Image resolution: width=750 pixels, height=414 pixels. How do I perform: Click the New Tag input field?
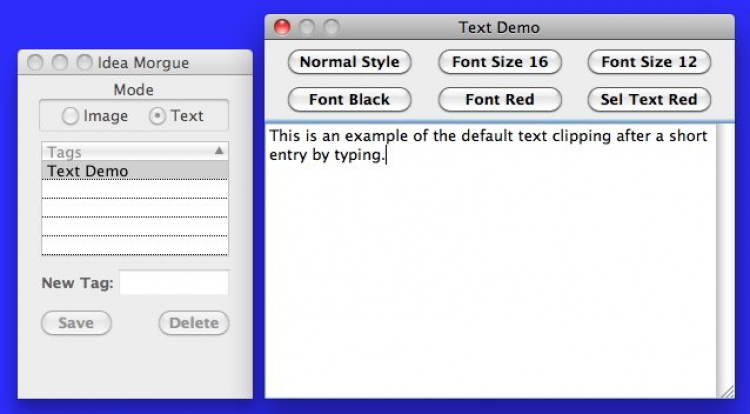[x=173, y=283]
